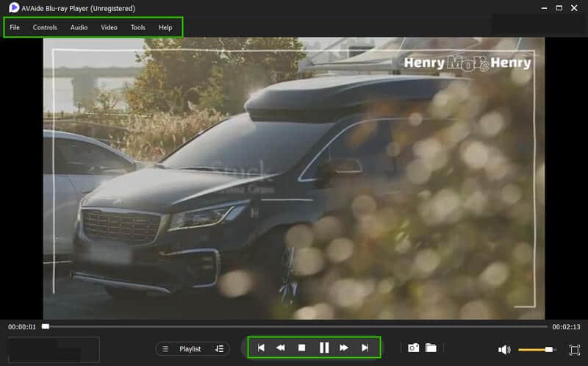Click the video progress bar
Viewport: 588px width, 366px height.
[x=294, y=326]
